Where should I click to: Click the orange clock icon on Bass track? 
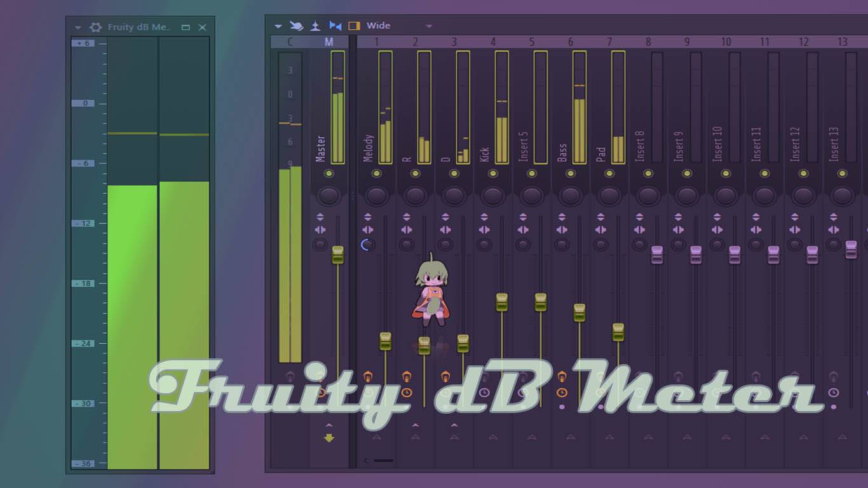[x=562, y=393]
